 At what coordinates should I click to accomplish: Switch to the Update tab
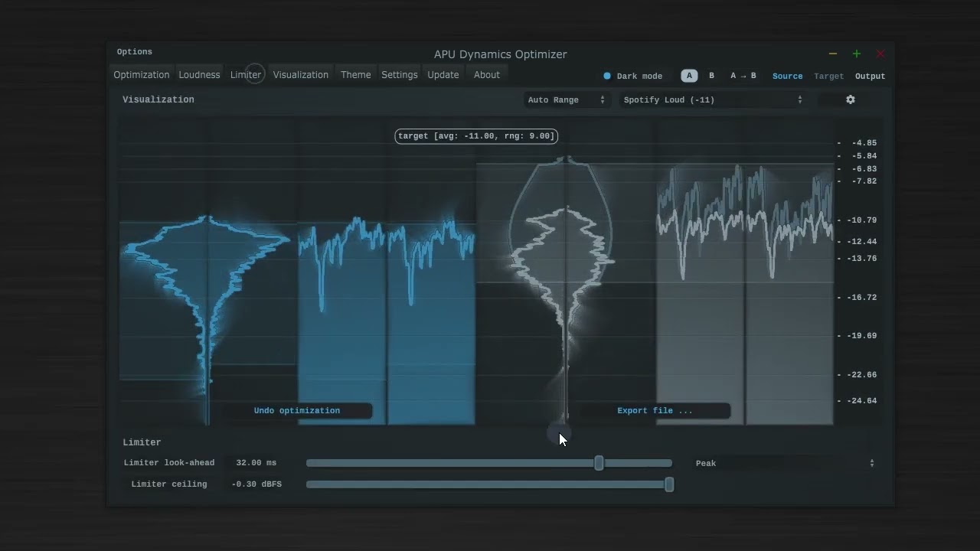click(x=443, y=74)
